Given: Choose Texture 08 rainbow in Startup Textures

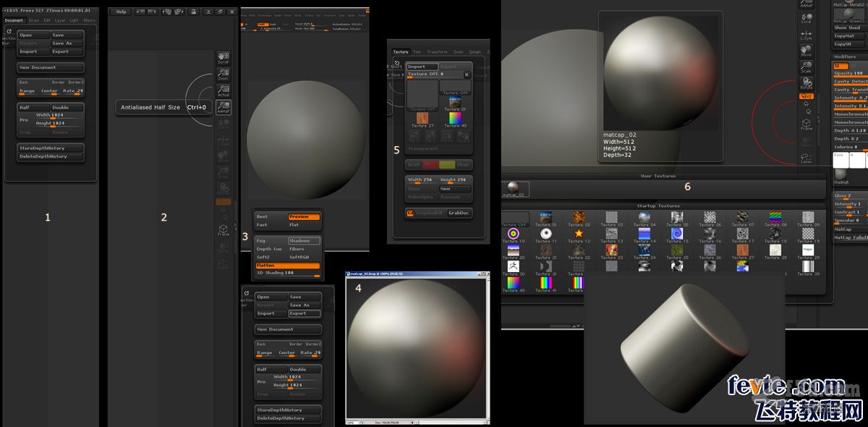Looking at the screenshot, I should [775, 217].
